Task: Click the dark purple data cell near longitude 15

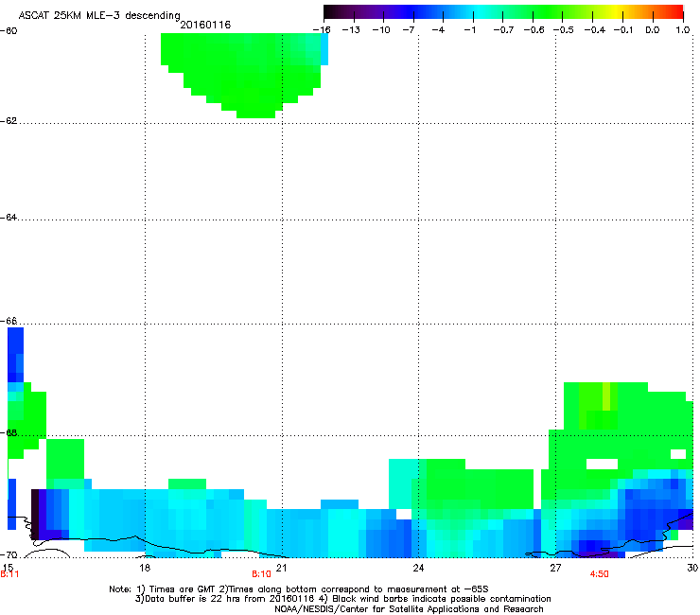Action: 35,514
